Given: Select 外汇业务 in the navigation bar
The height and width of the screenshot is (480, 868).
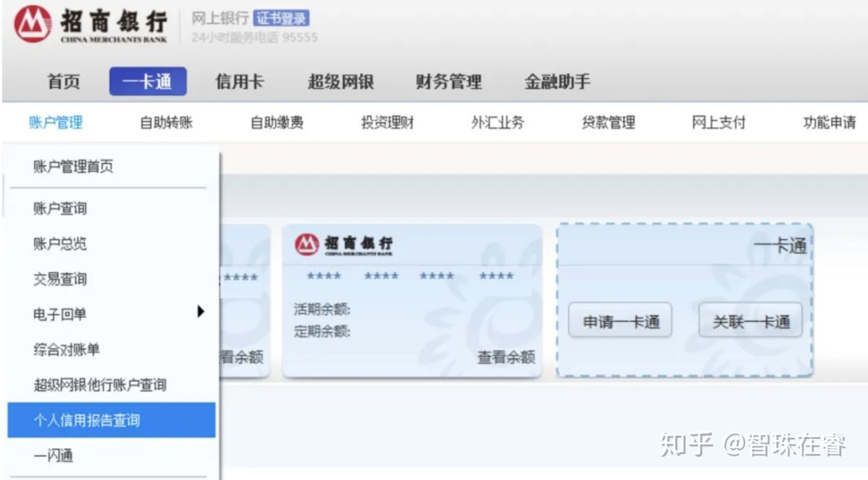Looking at the screenshot, I should tap(497, 122).
